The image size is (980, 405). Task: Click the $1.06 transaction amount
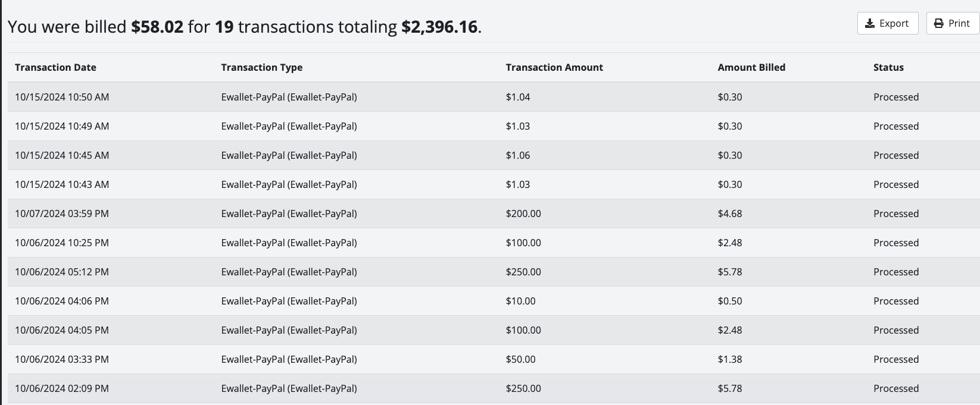517,155
